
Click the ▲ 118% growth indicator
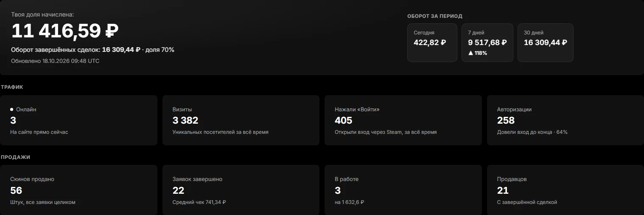tap(477, 53)
